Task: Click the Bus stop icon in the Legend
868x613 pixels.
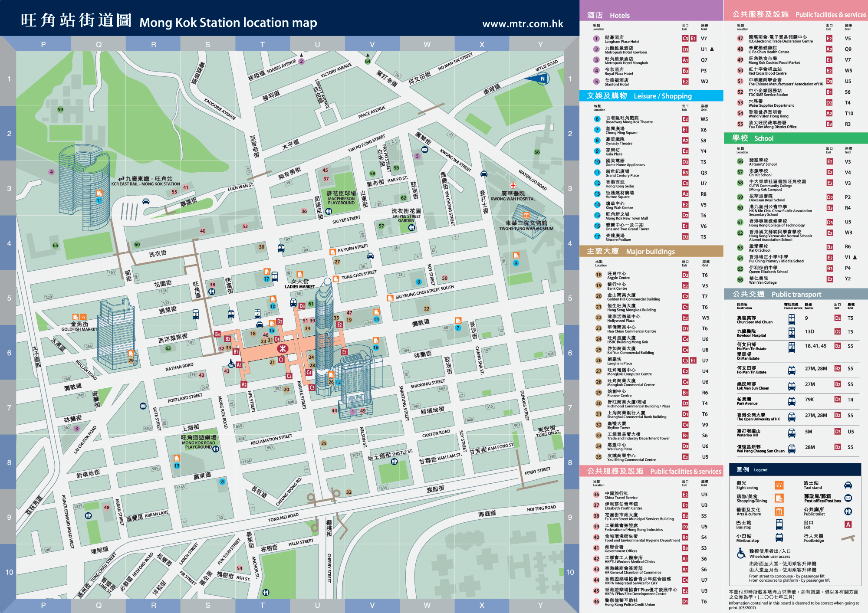Action: pos(779,524)
